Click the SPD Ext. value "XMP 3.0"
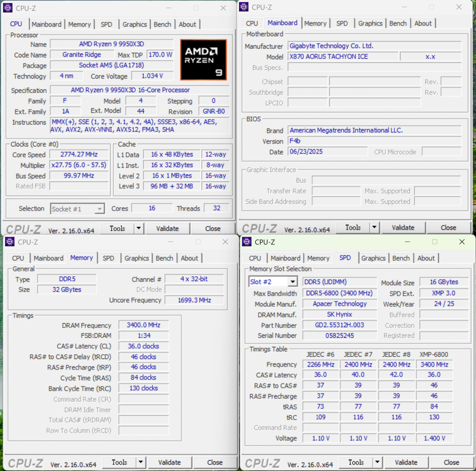The height and width of the screenshot is (471, 476). click(x=444, y=293)
